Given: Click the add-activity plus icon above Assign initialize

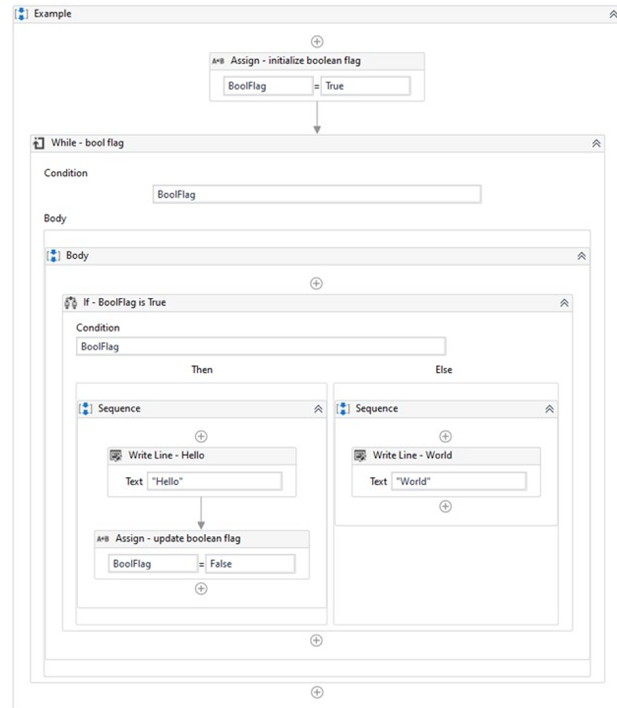Looking at the screenshot, I should pyautogui.click(x=317, y=42).
